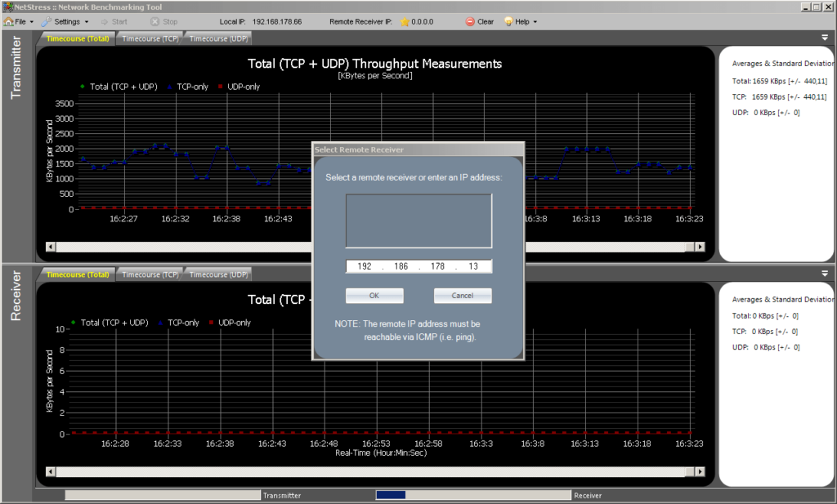Screen dimensions: 837x504
Task: Open the Receiver Timecourse (UDP) tab
Action: pyautogui.click(x=218, y=273)
